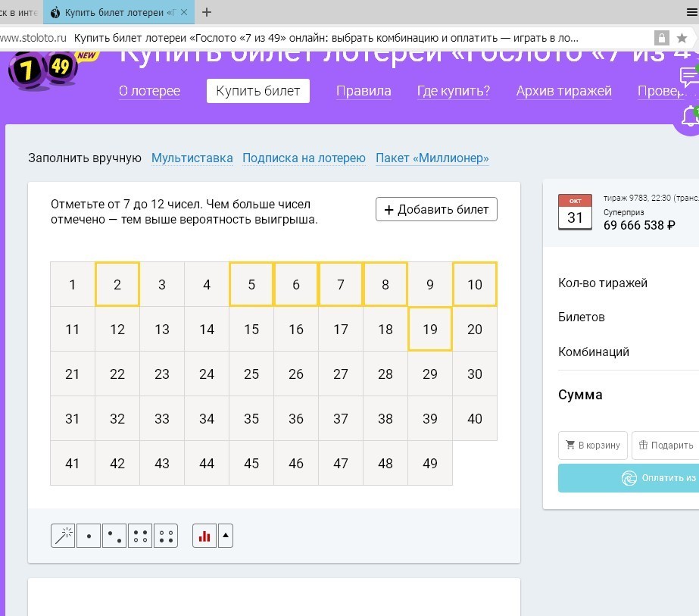Viewport: 699px width, 616px height.
Task: Deselect number 10 in the grid
Action: (x=475, y=284)
